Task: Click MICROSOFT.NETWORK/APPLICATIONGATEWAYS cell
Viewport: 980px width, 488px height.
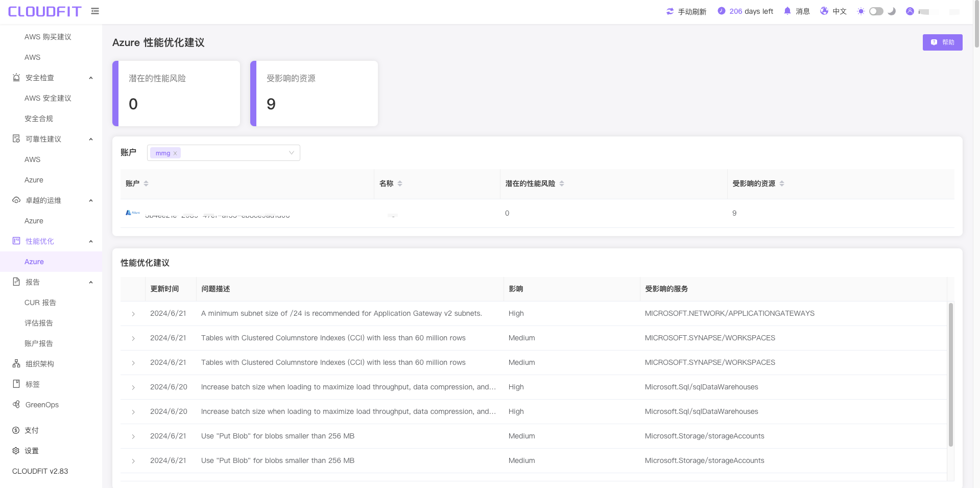Action: point(730,313)
